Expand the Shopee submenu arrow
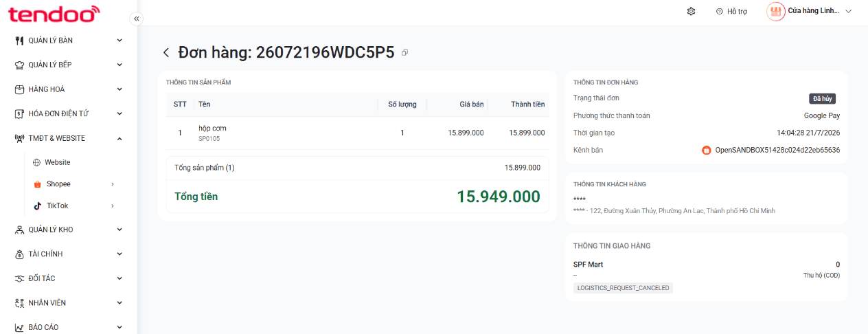 tap(113, 184)
